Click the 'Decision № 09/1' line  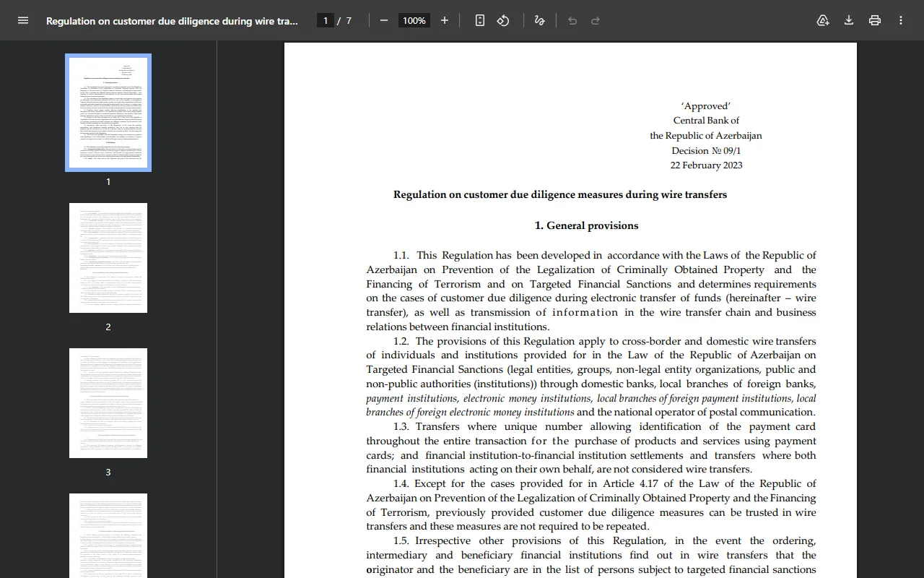706,150
